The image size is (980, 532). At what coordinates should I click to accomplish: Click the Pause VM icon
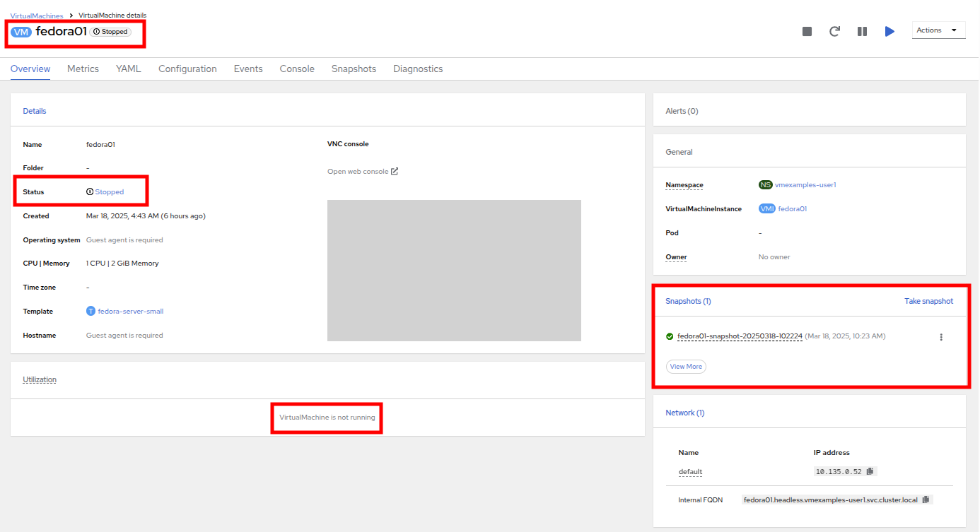tap(862, 31)
